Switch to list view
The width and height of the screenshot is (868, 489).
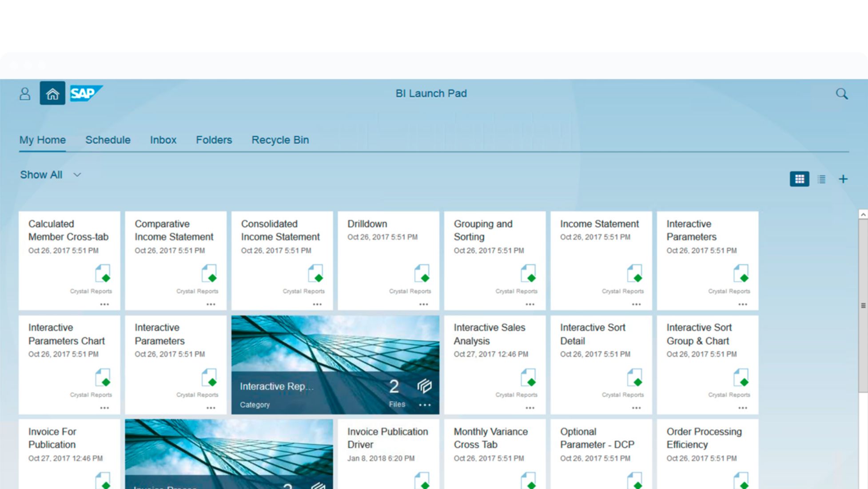[x=821, y=179]
